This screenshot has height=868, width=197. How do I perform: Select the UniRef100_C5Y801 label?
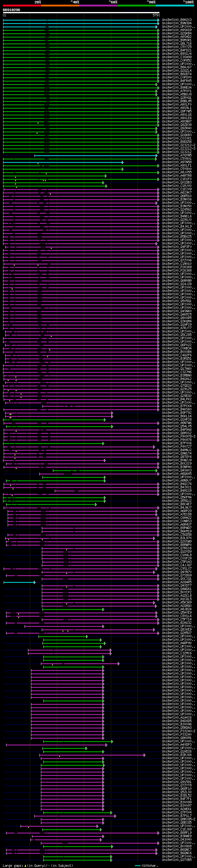[x=177, y=159]
